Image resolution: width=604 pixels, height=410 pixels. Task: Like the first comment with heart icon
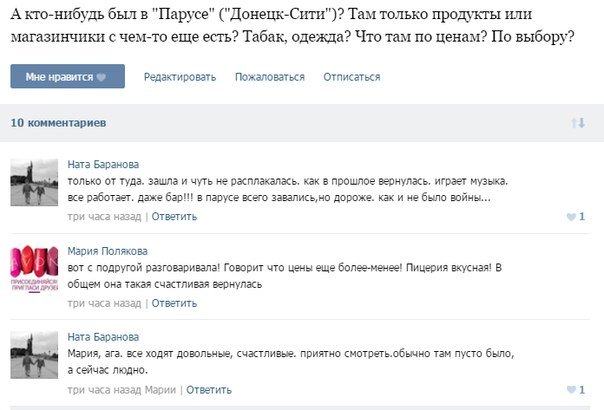click(571, 217)
